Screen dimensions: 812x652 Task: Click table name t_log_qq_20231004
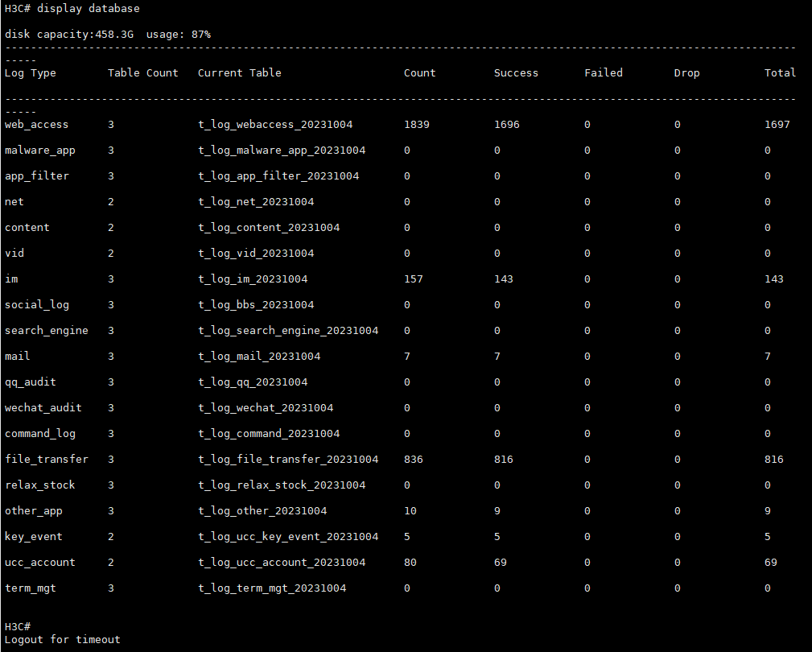(253, 382)
